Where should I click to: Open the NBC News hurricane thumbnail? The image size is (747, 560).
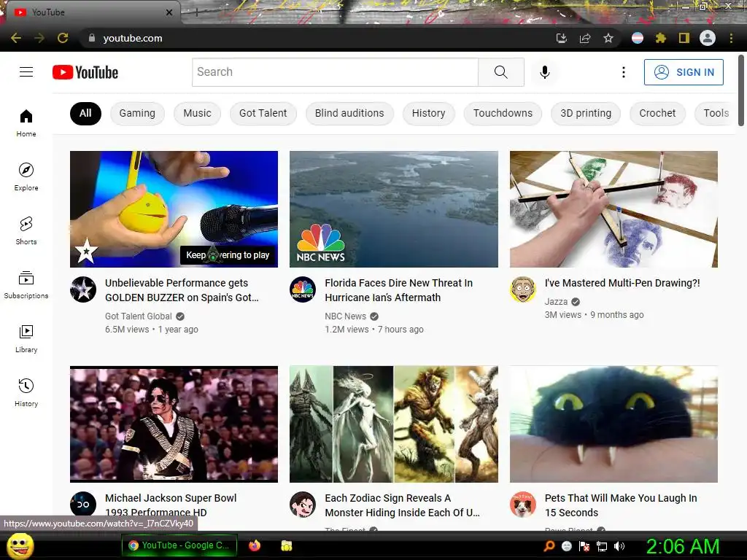click(393, 209)
